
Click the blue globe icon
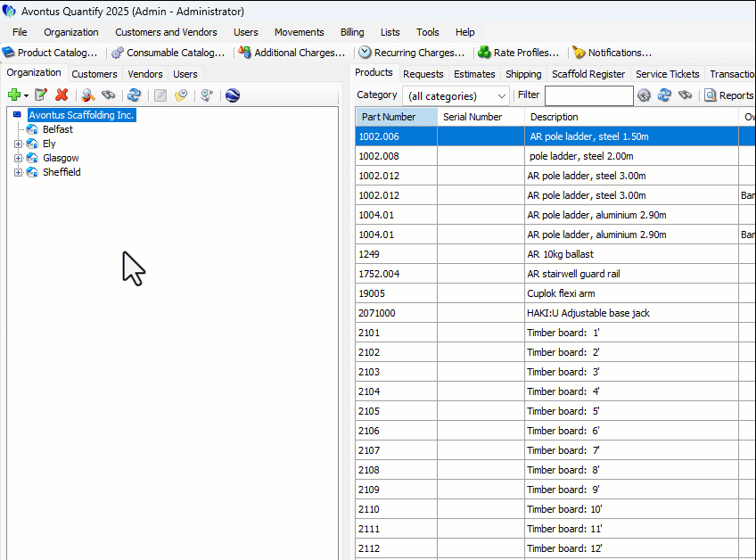[233, 95]
